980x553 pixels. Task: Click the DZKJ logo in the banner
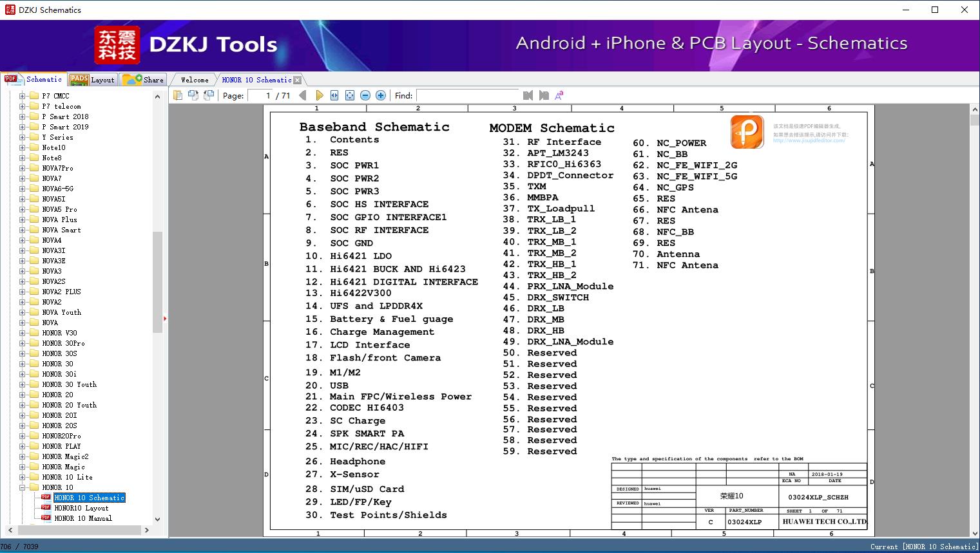click(117, 44)
